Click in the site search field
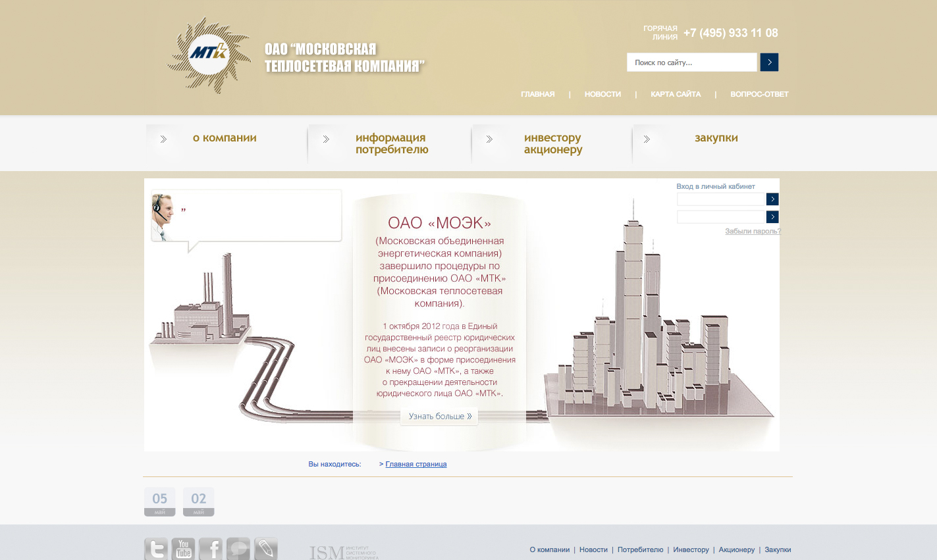 [691, 63]
